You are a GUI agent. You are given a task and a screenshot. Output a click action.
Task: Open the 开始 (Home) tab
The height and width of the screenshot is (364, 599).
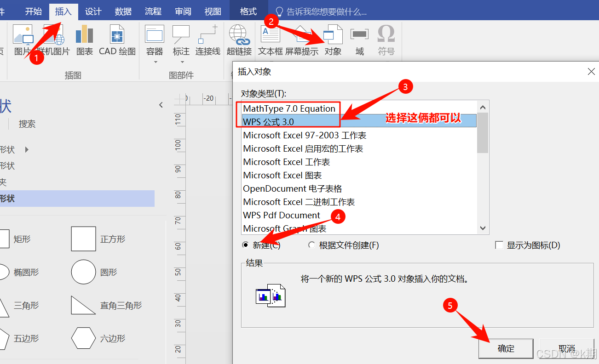pos(33,11)
